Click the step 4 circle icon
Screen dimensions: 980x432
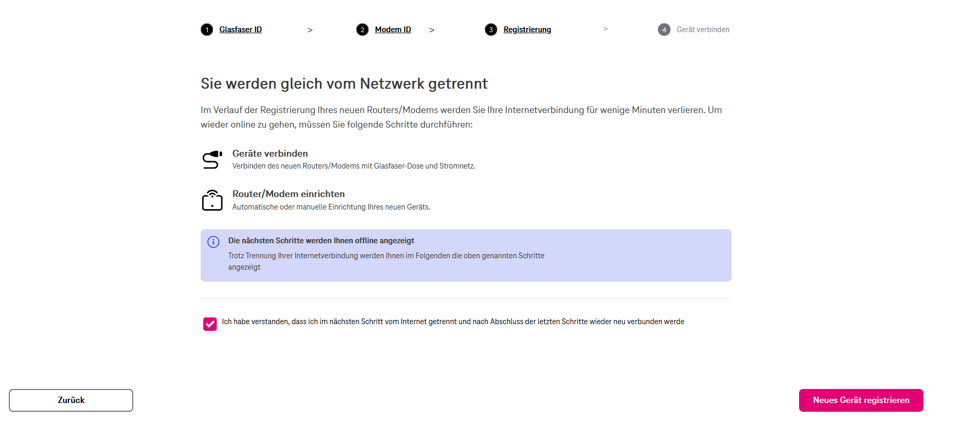tap(664, 30)
